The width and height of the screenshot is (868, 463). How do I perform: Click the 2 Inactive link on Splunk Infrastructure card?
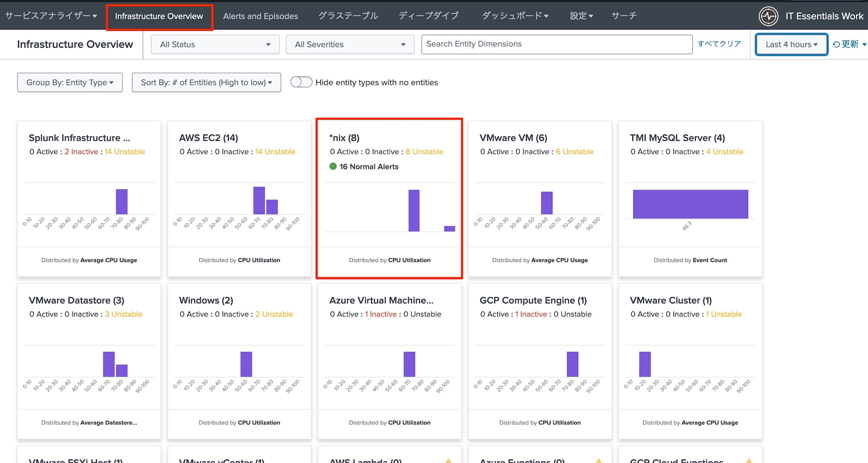click(x=81, y=151)
